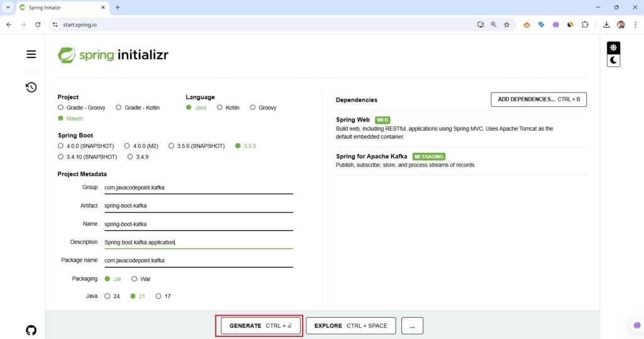Open the tab search dropdown arrow

pos(8,8)
